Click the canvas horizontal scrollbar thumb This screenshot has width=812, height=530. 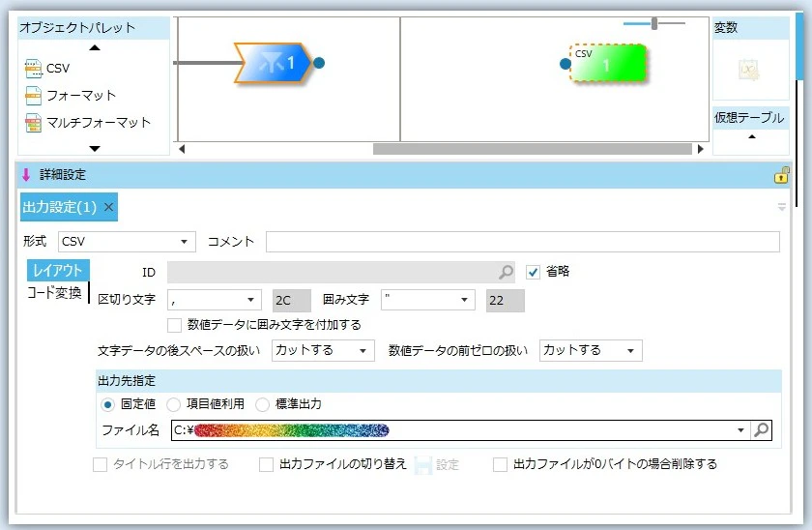click(533, 149)
